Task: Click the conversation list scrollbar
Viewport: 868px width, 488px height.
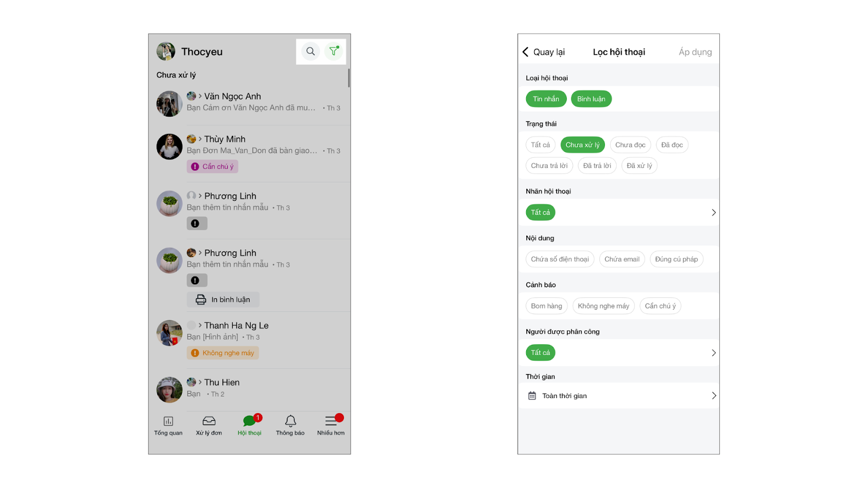Action: pyautogui.click(x=349, y=78)
